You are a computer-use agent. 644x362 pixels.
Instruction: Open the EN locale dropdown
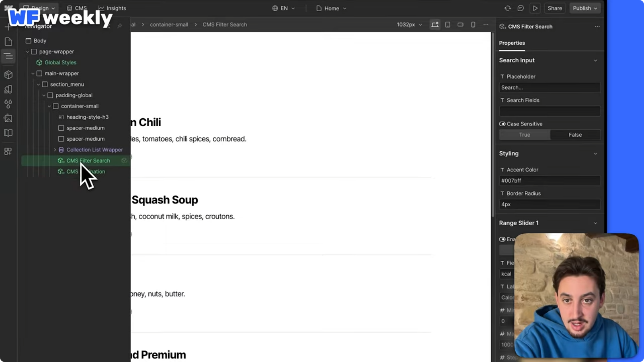(x=284, y=8)
